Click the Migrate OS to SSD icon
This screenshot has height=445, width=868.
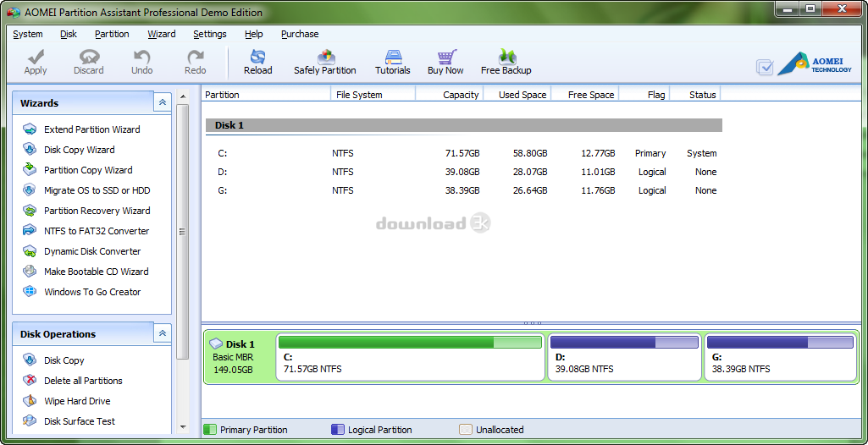click(x=30, y=190)
